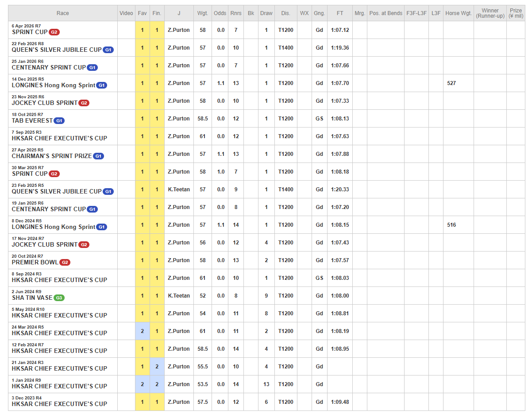This screenshot has width=532, height=418.
Task: Open 7 Sep 2025 HKSAR CHIEF EXECUTIVE'S CUP
Action: pyautogui.click(x=59, y=139)
